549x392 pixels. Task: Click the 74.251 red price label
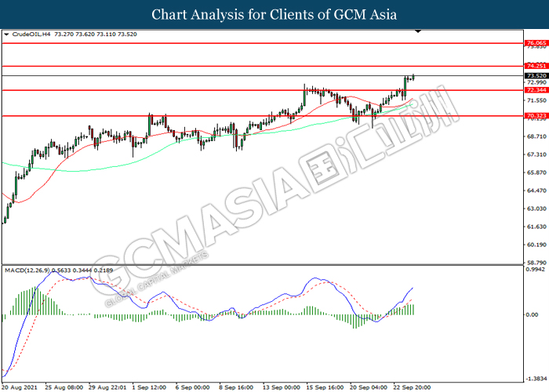tap(536, 66)
